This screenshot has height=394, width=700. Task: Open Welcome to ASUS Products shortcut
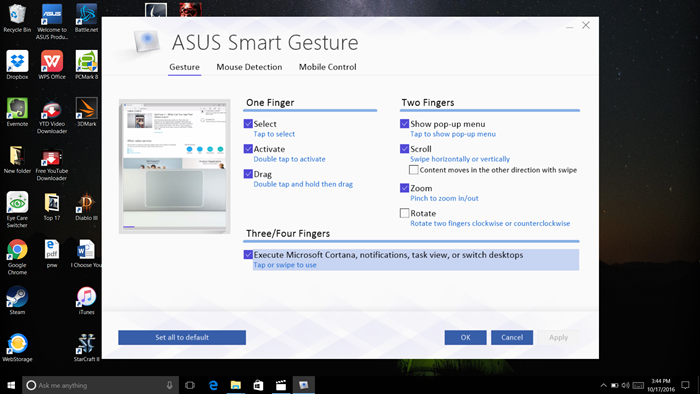tap(52, 21)
